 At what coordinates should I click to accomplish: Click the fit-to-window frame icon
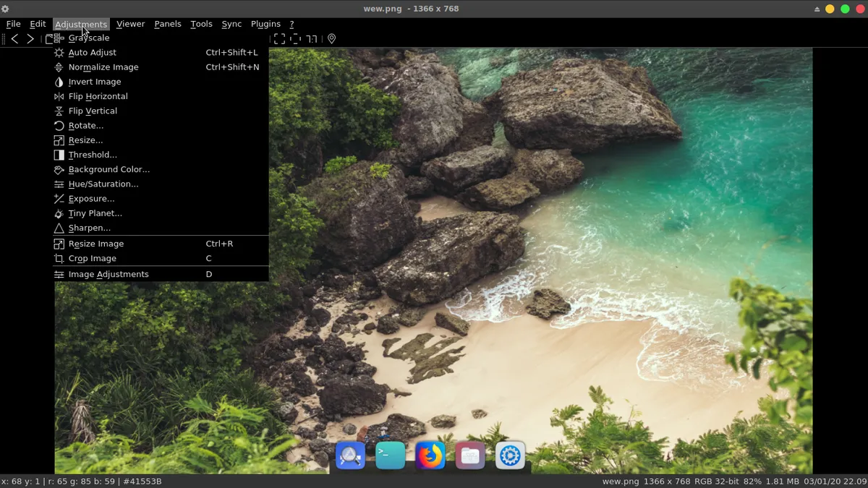(279, 39)
